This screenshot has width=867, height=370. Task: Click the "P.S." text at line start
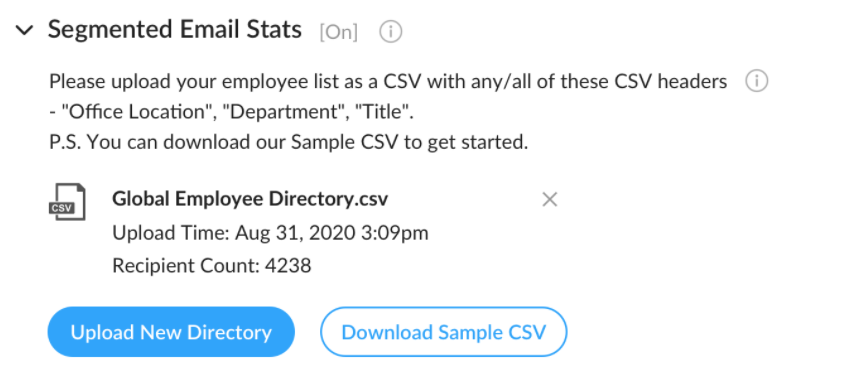66,143
